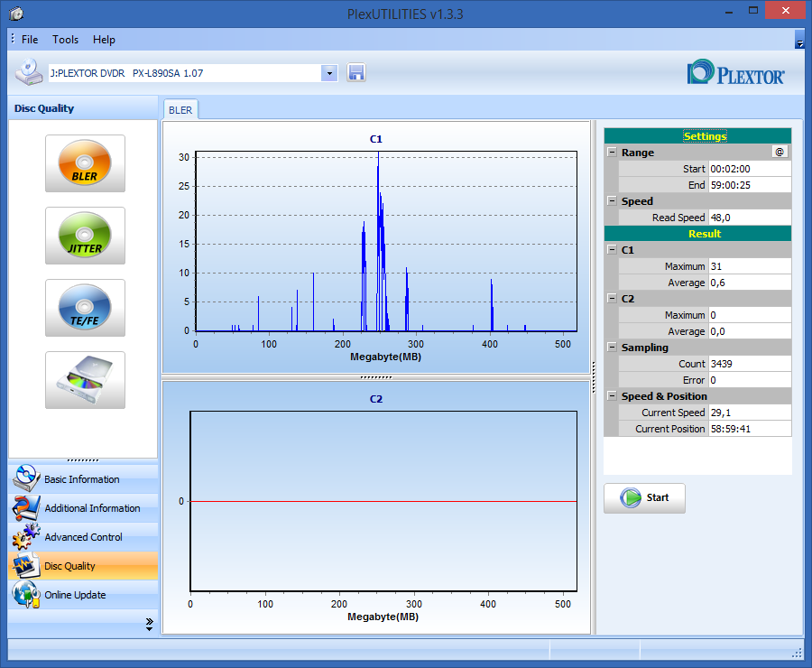This screenshot has width=812, height=668.
Task: Click the splitter grip between C1 and C2 charts
Action: click(x=376, y=377)
